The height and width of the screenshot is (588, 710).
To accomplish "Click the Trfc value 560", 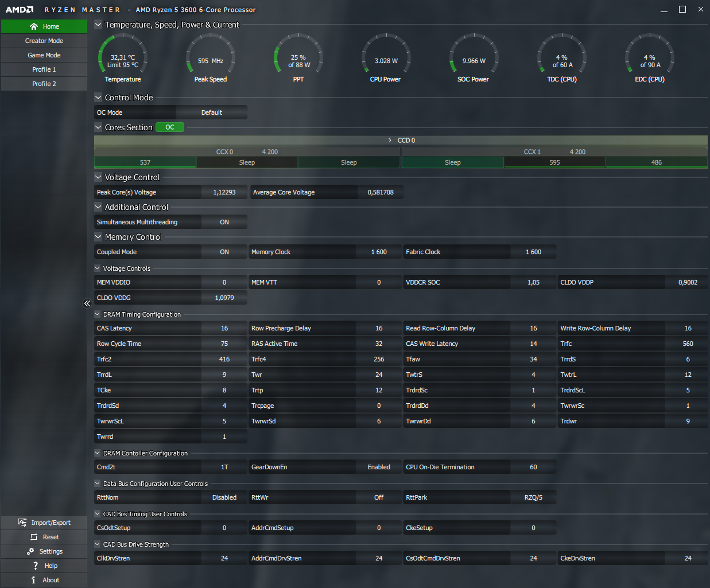I will pyautogui.click(x=688, y=344).
